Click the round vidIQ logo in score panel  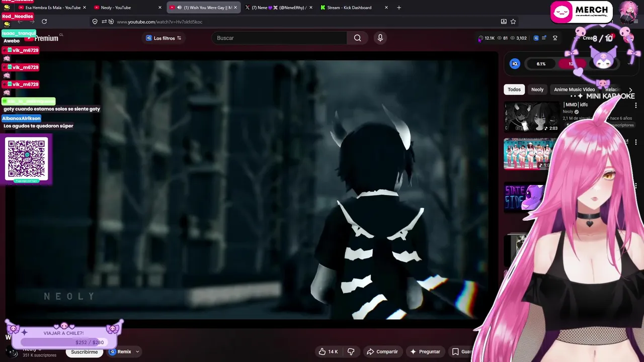[515, 64]
